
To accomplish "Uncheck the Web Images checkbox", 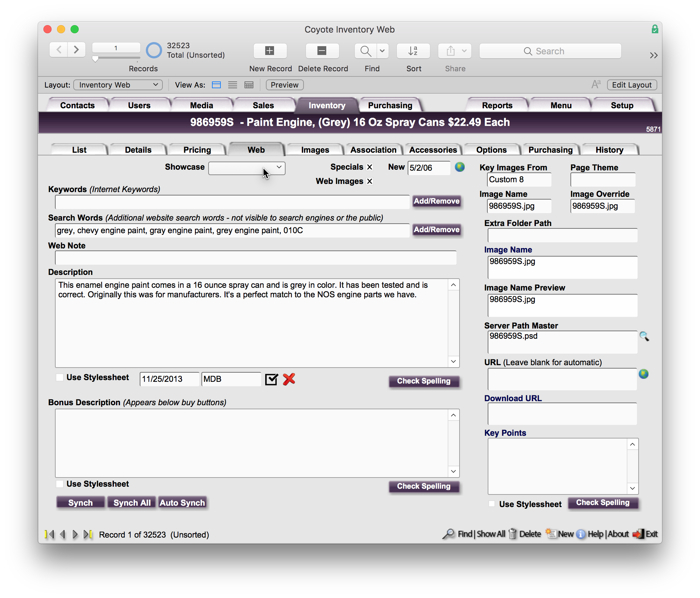I will [x=370, y=181].
